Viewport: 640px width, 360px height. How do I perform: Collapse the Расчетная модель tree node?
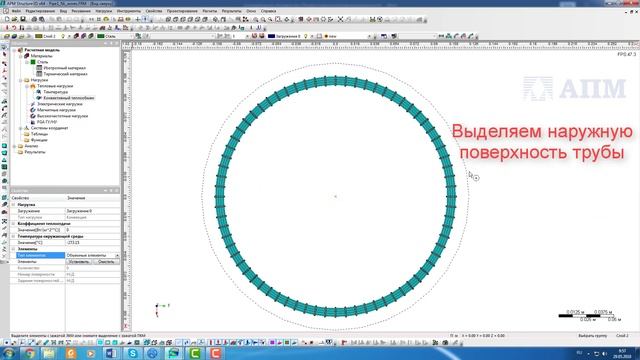14,50
